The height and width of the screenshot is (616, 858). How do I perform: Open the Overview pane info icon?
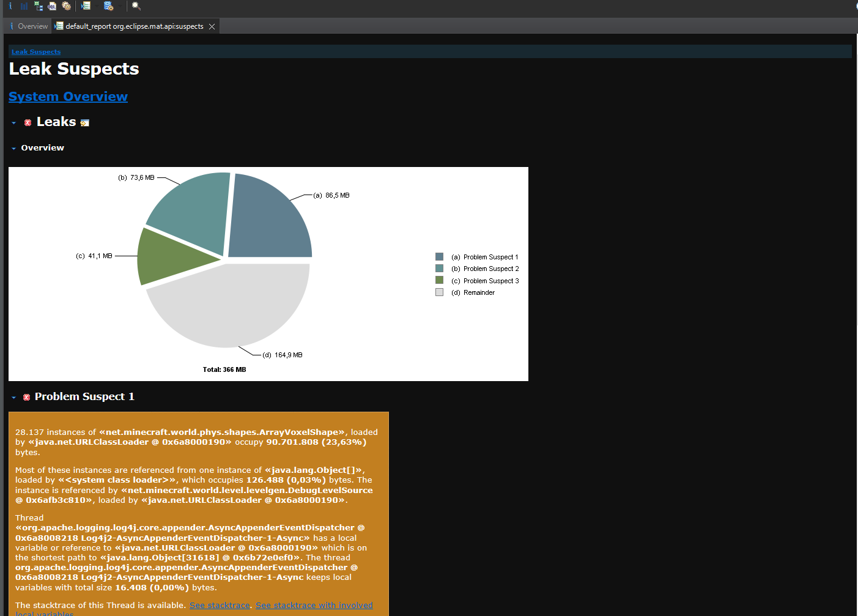pos(10,6)
